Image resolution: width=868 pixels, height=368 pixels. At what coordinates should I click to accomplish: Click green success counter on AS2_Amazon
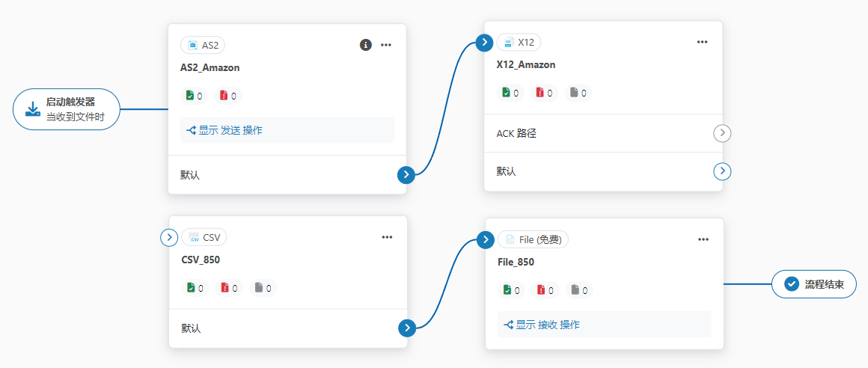(195, 96)
